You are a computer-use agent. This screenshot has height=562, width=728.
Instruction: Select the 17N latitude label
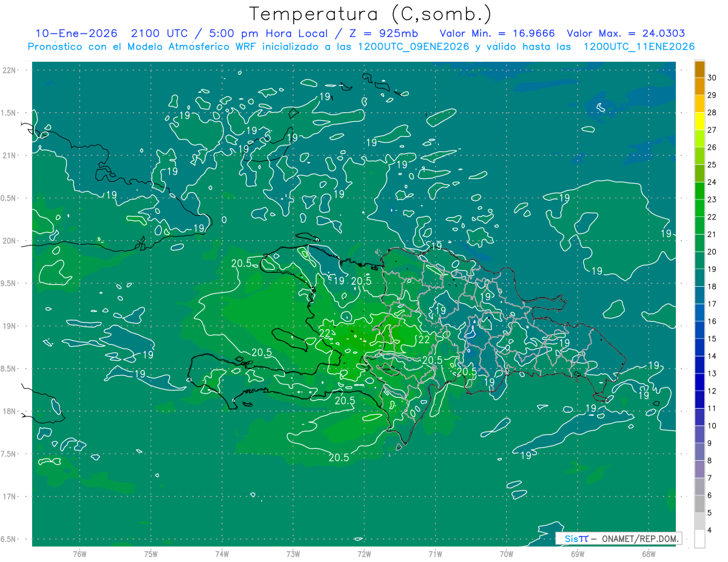10,497
